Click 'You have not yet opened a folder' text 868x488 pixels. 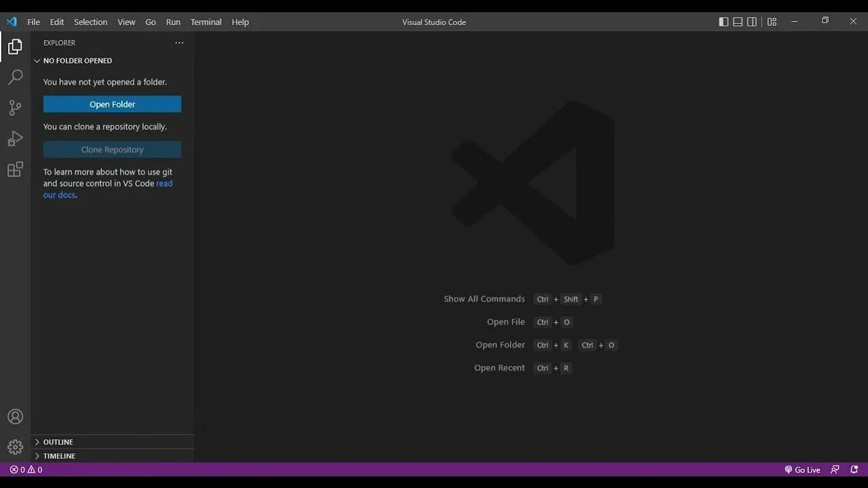(105, 82)
